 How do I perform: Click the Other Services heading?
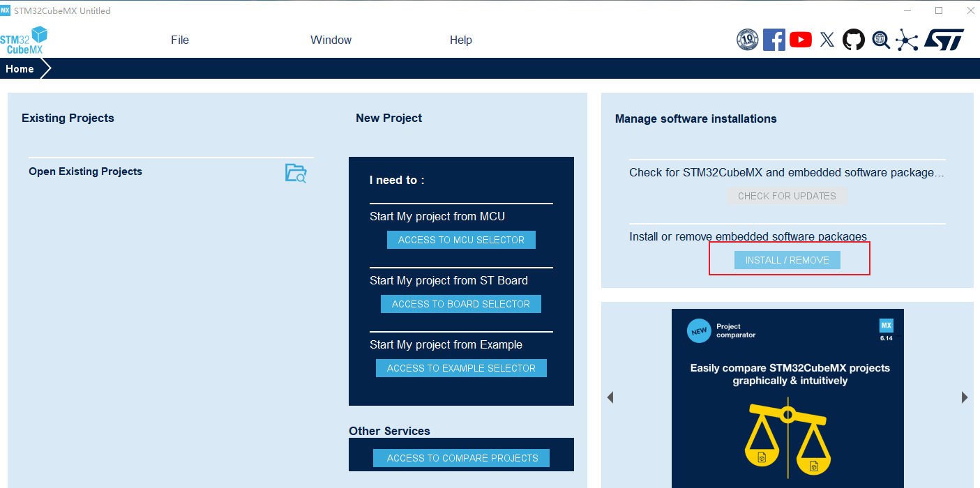pos(389,431)
